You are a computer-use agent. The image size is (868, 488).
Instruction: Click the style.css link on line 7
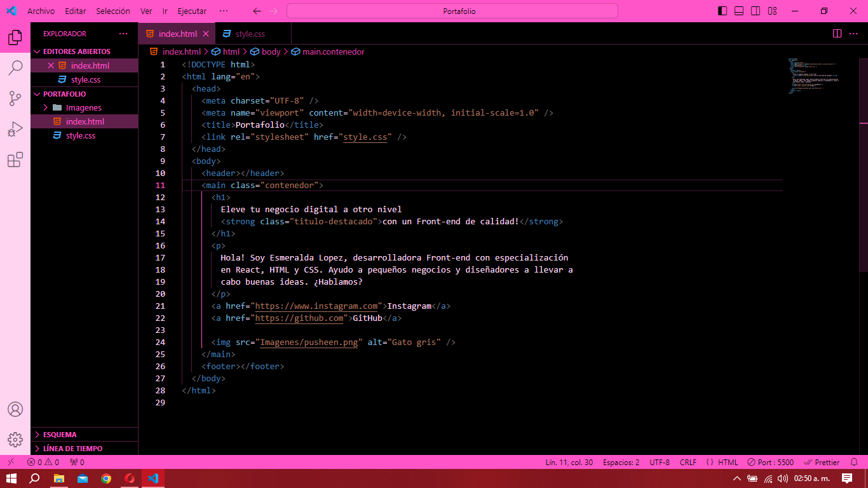[x=365, y=137]
